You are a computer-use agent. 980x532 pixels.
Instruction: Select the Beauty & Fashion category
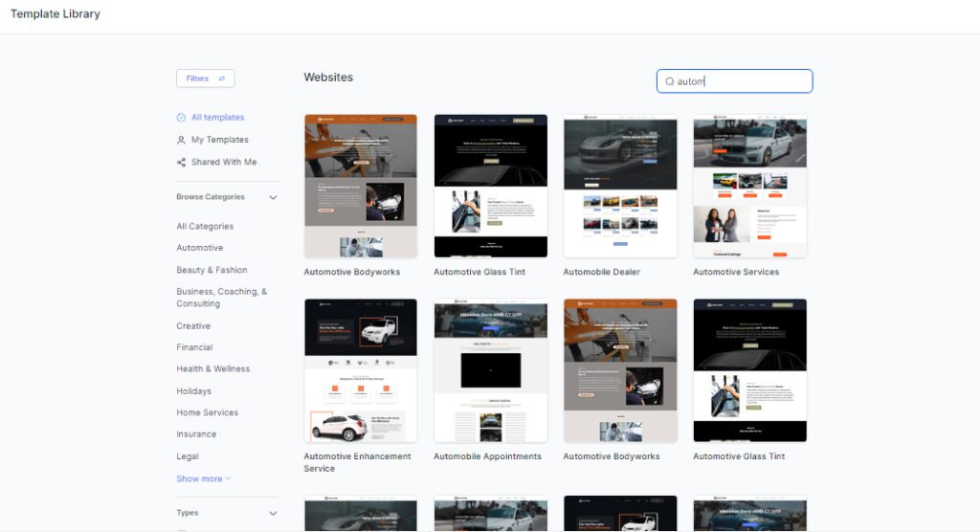pyautogui.click(x=212, y=270)
